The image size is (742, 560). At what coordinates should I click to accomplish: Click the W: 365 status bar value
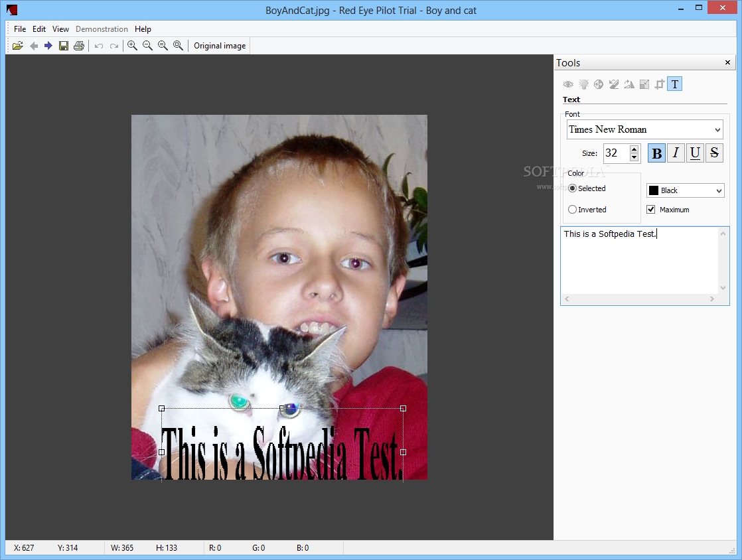122,548
